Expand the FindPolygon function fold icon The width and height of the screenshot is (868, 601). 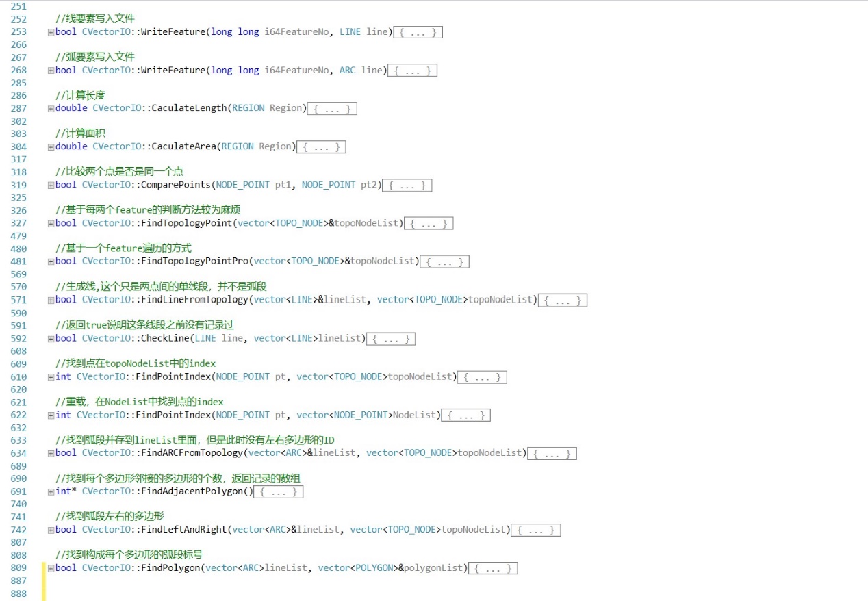(x=51, y=569)
